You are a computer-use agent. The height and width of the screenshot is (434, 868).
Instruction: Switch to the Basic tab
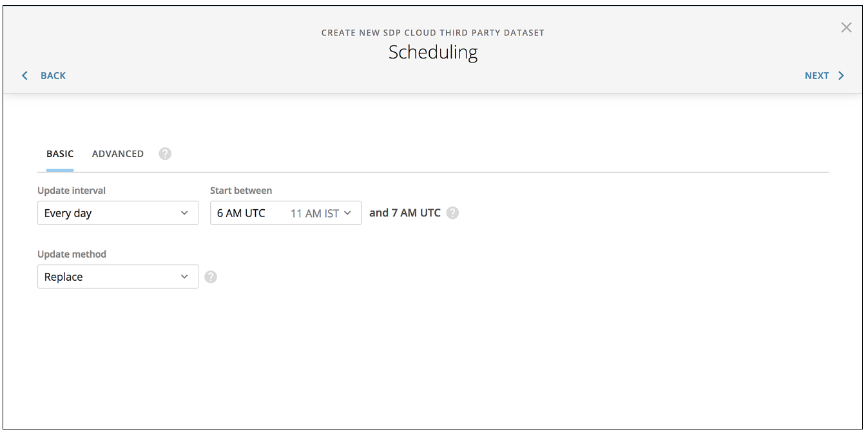(60, 154)
